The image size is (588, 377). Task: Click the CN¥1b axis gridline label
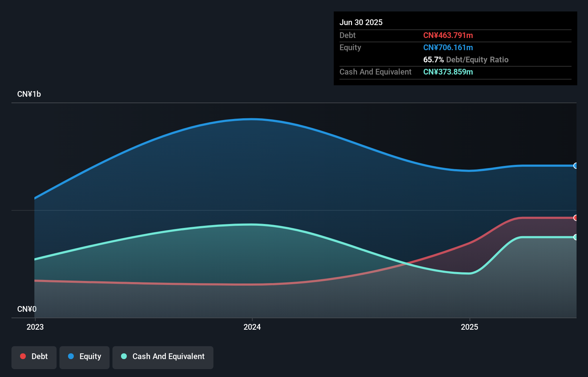(x=29, y=94)
